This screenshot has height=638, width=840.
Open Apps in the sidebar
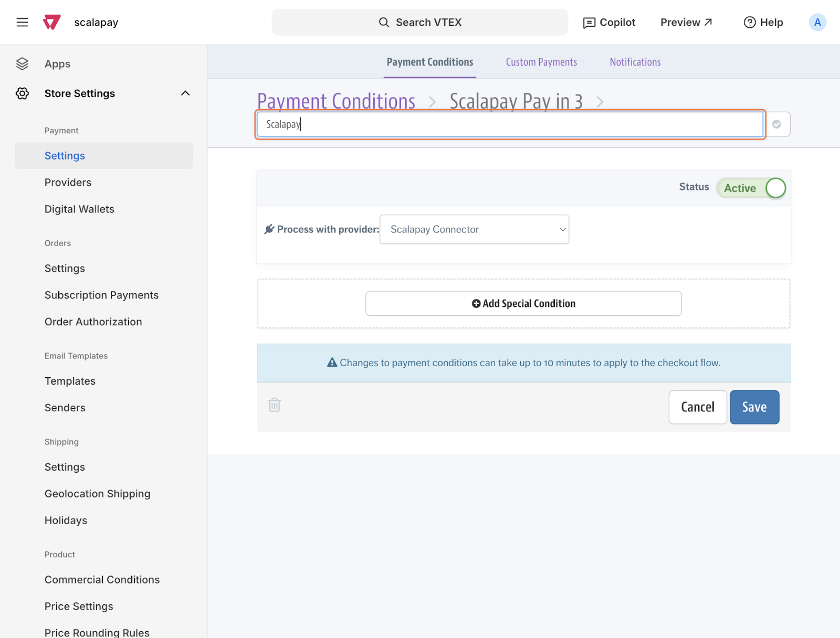[57, 64]
